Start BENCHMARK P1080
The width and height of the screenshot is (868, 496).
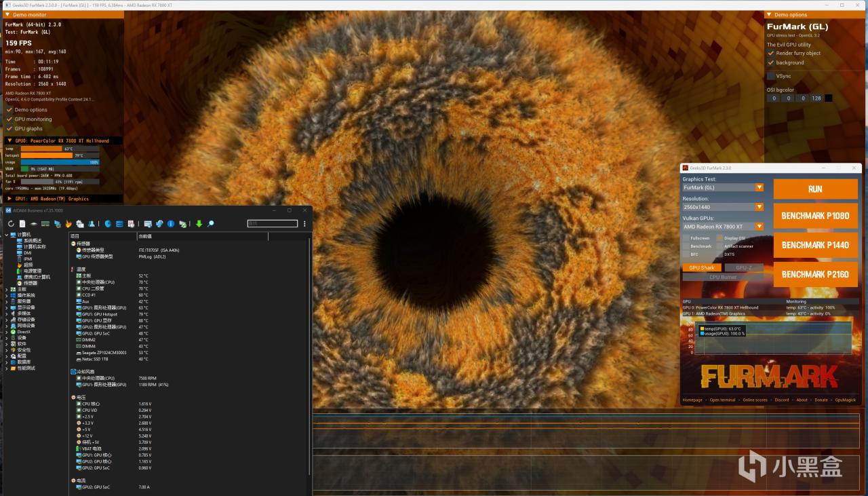click(x=815, y=216)
